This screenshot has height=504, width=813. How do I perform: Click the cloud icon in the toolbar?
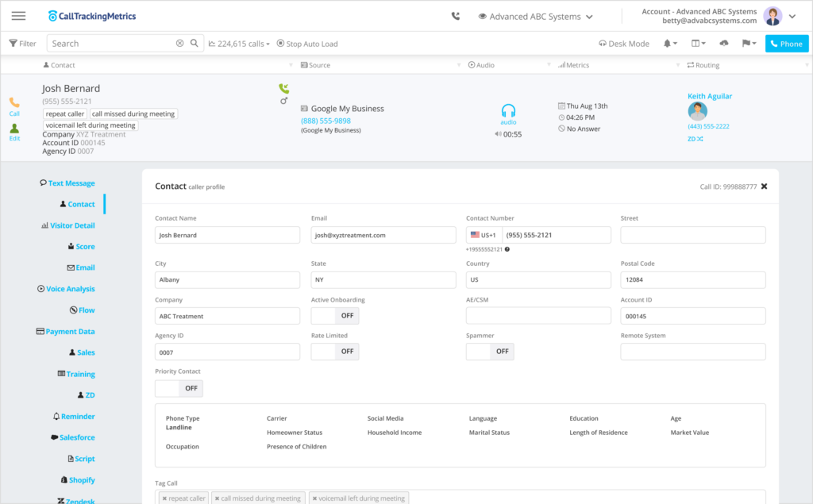(722, 44)
